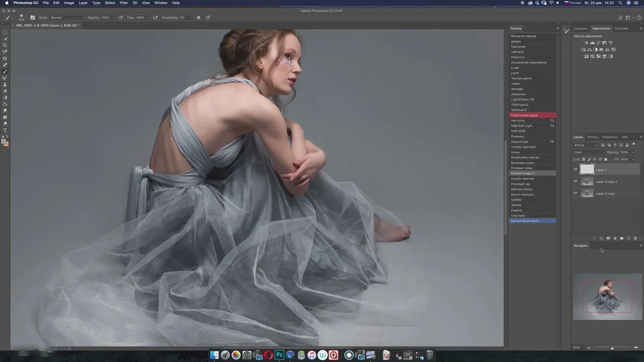This screenshot has height=362, width=644.
Task: Create a new layer with bottom icon
Action: [629, 238]
